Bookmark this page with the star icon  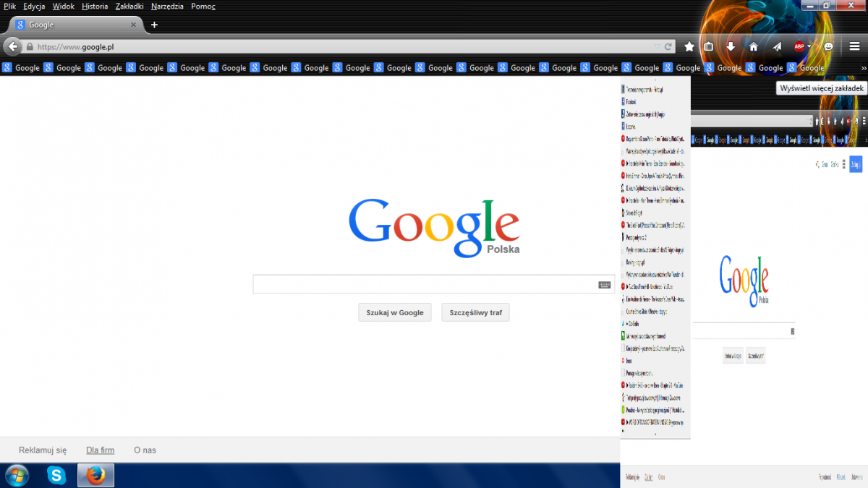[689, 46]
